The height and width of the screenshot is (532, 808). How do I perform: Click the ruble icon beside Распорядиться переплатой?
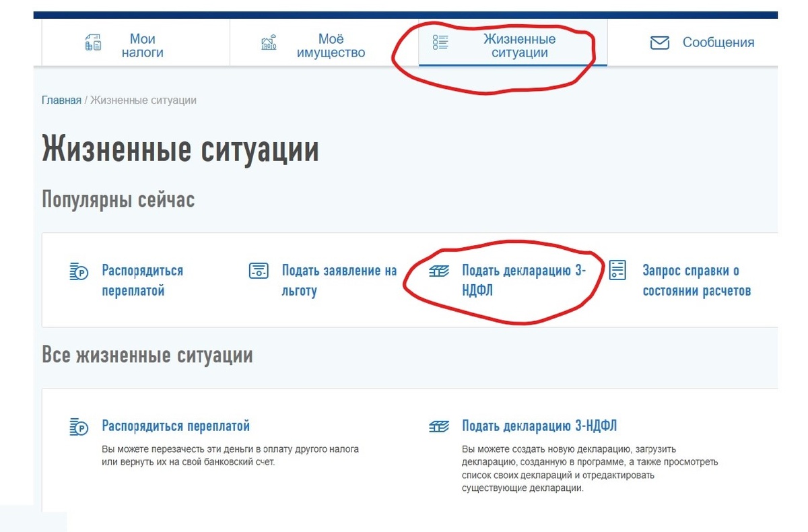(x=76, y=271)
